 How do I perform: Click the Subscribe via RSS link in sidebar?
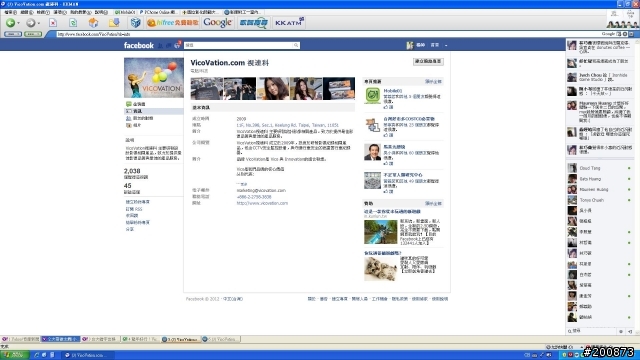tap(134, 209)
